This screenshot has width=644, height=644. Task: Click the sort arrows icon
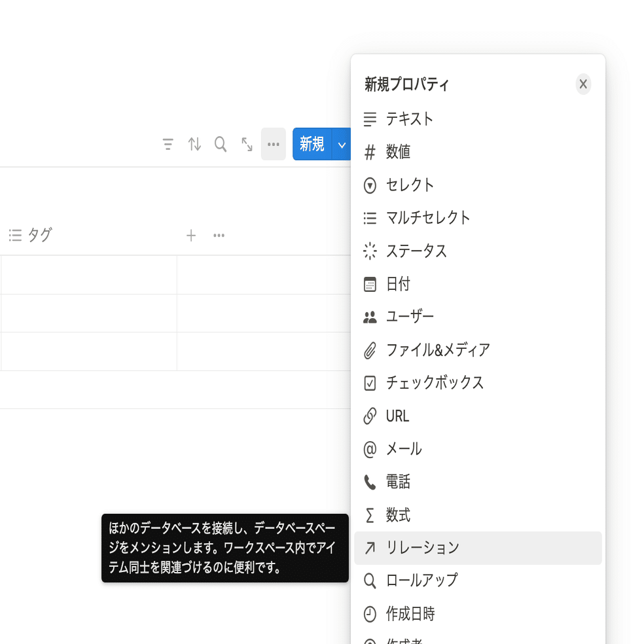click(x=194, y=144)
